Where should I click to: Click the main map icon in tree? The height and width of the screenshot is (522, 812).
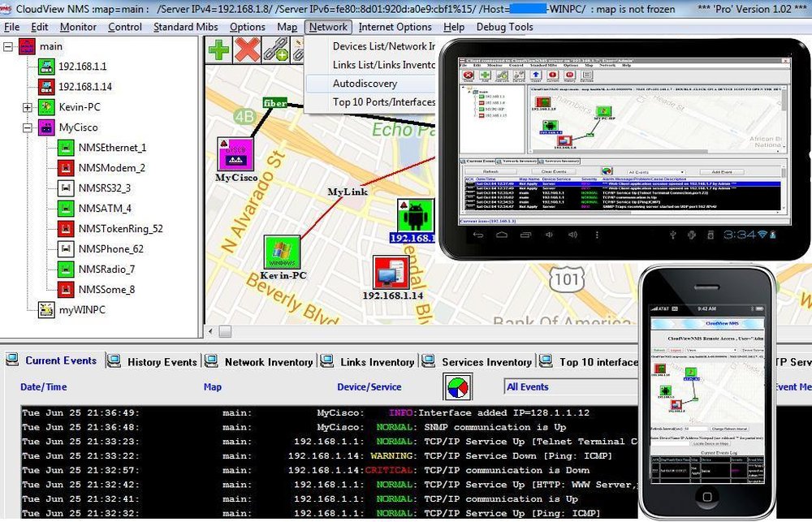tap(27, 46)
